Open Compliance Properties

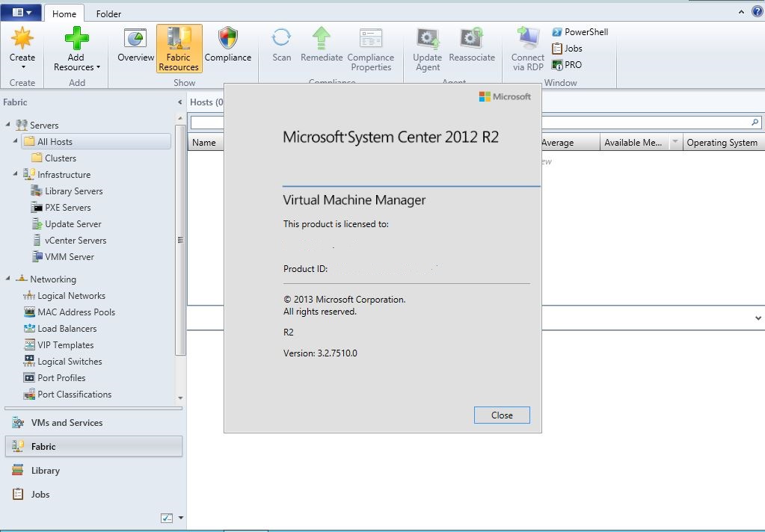point(371,49)
